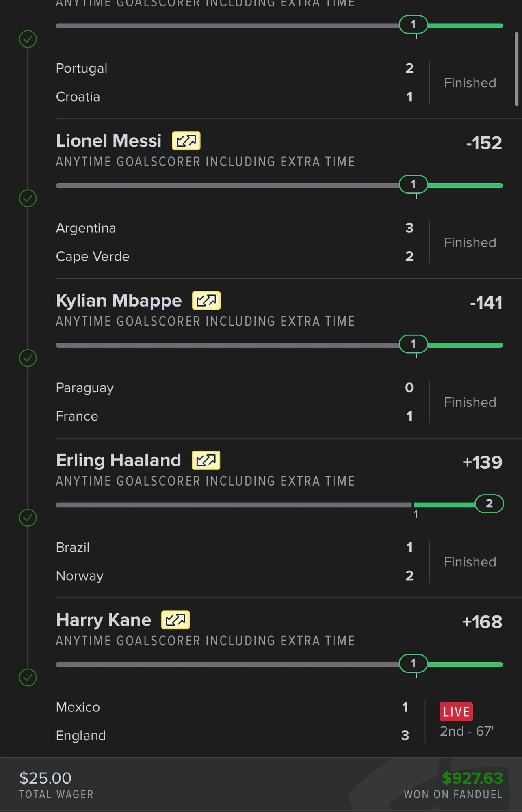This screenshot has width=522, height=812.
Task: Tap Mbappe's goal progress marker showing 1
Action: coord(413,344)
